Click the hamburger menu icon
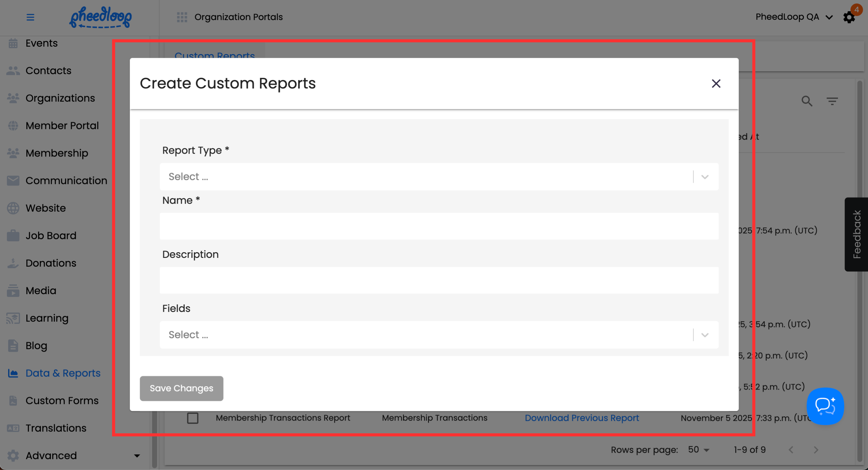The height and width of the screenshot is (470, 868). tap(30, 17)
